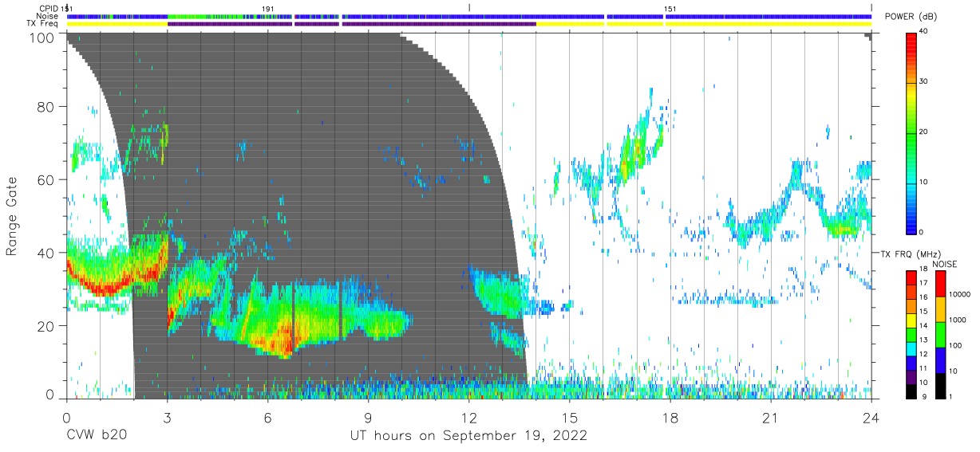The width and height of the screenshot is (980, 452).
Task: Pick the yellow segment of TX FRQ bar
Action: 911,320
